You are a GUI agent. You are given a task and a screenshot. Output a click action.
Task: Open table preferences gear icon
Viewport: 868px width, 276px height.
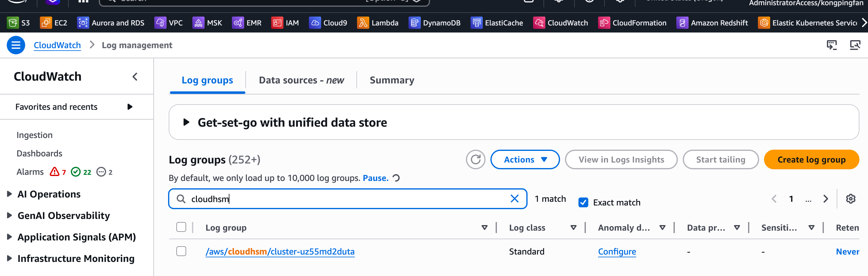tap(850, 199)
